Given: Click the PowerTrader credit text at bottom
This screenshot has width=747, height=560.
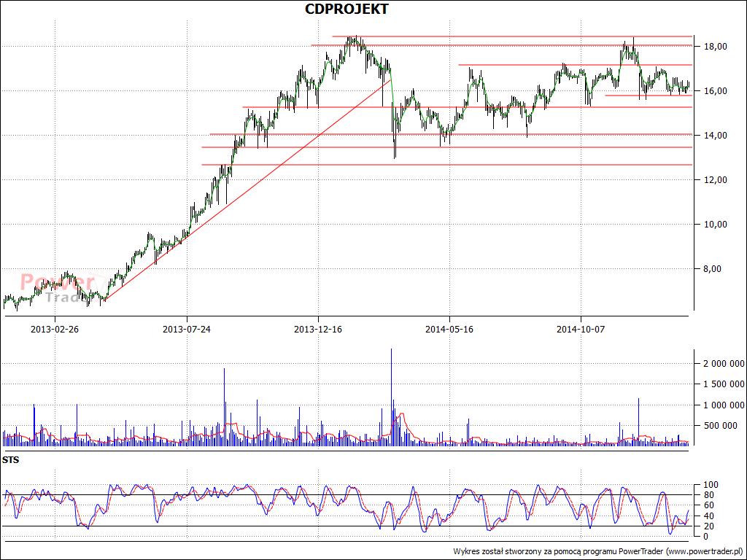Looking at the screenshot, I should click(x=598, y=551).
